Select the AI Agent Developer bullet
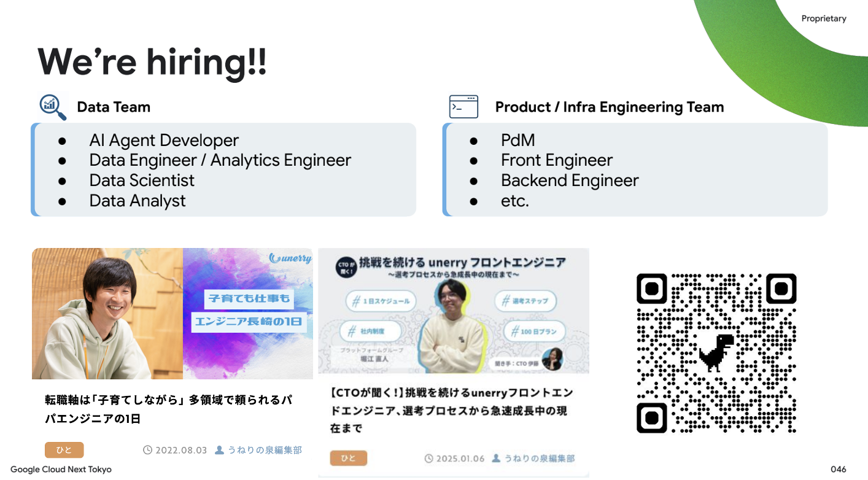This screenshot has height=480, width=868. point(164,141)
